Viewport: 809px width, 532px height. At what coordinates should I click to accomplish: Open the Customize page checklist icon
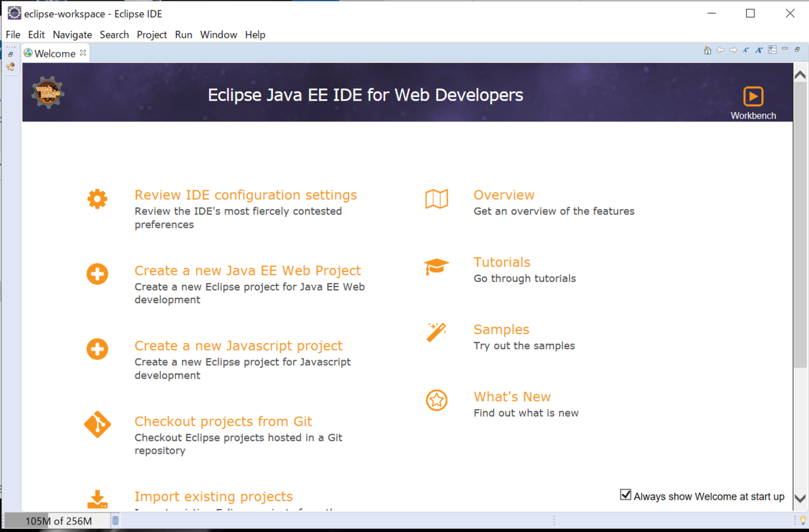(773, 50)
